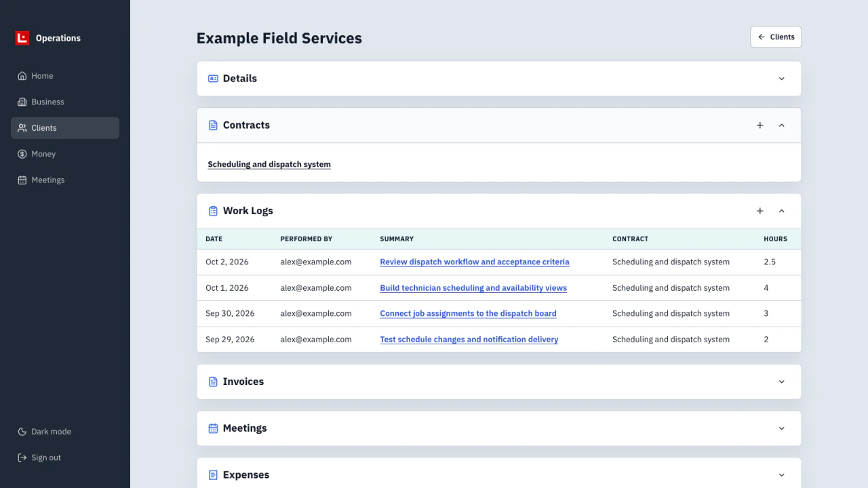868x488 pixels.
Task: Click the CONTRACT column header
Action: coord(630,239)
